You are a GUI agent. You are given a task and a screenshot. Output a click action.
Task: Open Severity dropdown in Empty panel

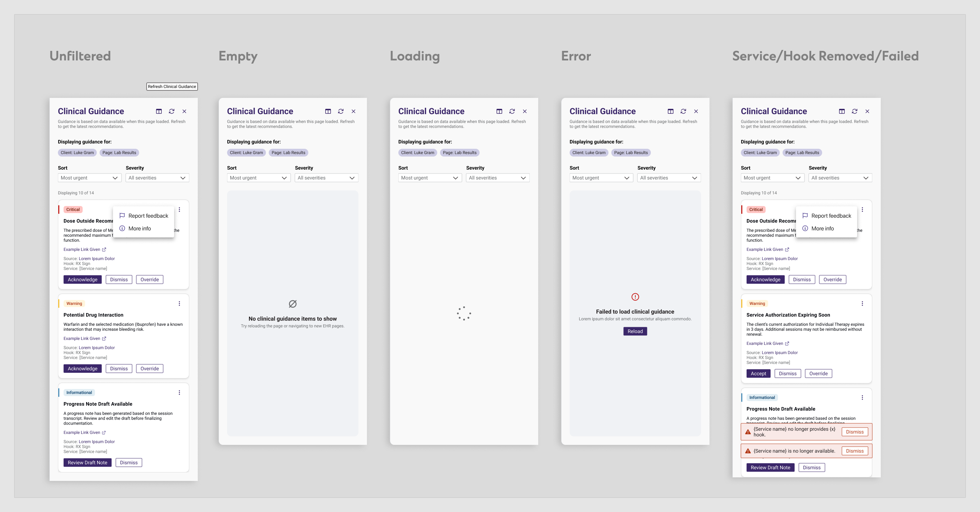point(326,178)
